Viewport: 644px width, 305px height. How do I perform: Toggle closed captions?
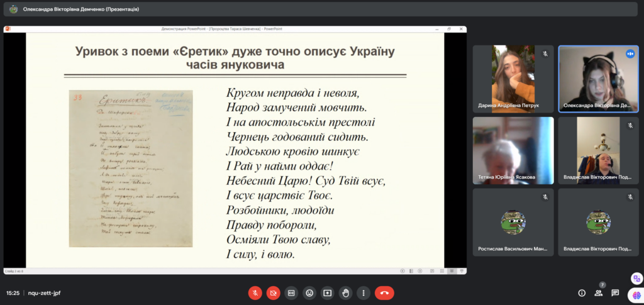pyautogui.click(x=291, y=292)
